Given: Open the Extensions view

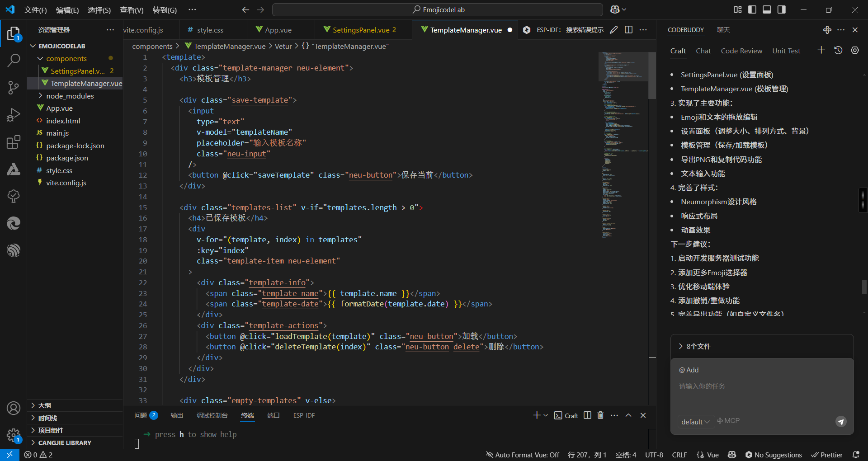Looking at the screenshot, I should tap(14, 142).
